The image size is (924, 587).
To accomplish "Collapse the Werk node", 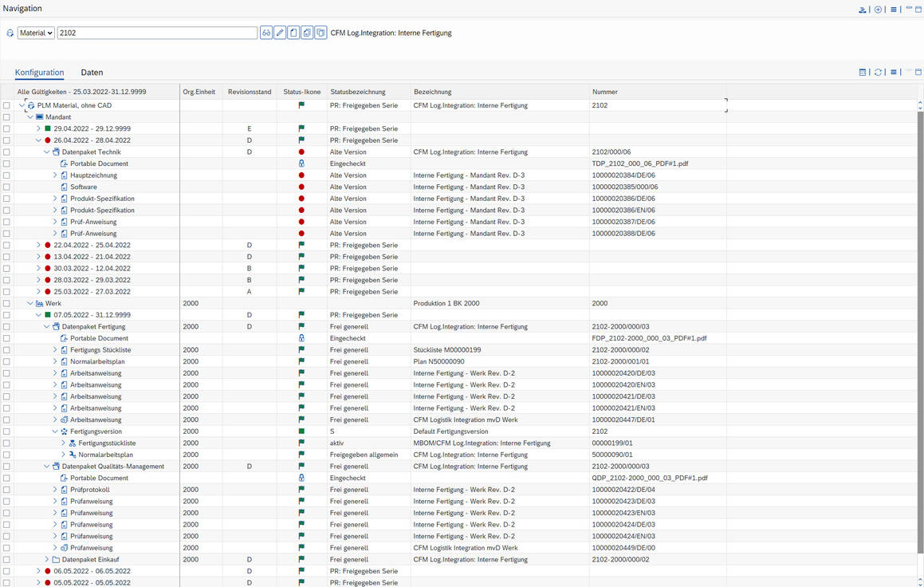I will [30, 304].
